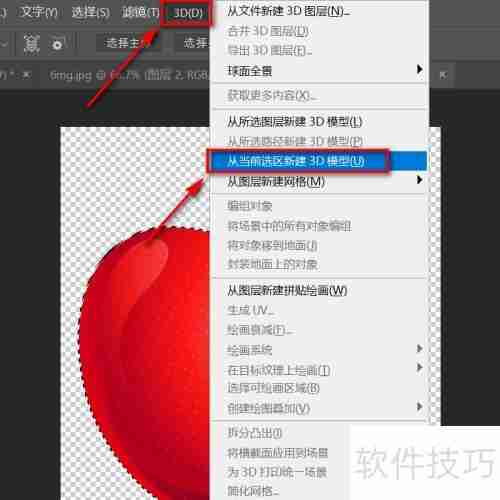Choose 绘画衰减(F)... menu entry
Viewport: 500px width, 500px height.
tap(319, 330)
